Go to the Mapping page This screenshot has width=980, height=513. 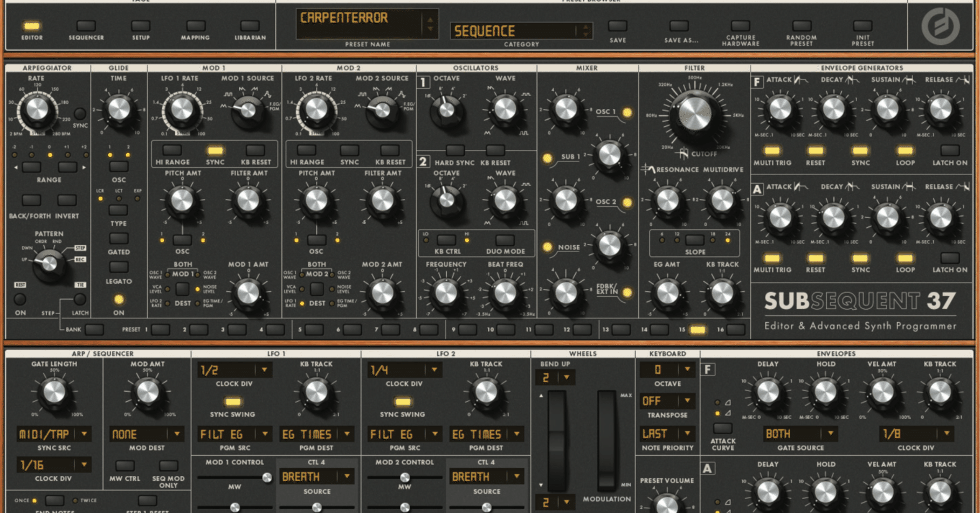195,26
